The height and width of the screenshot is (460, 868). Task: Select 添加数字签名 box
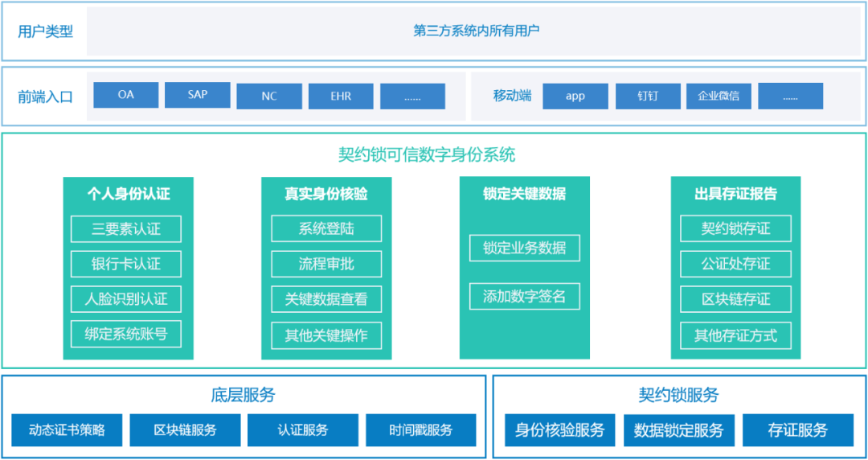click(x=525, y=296)
